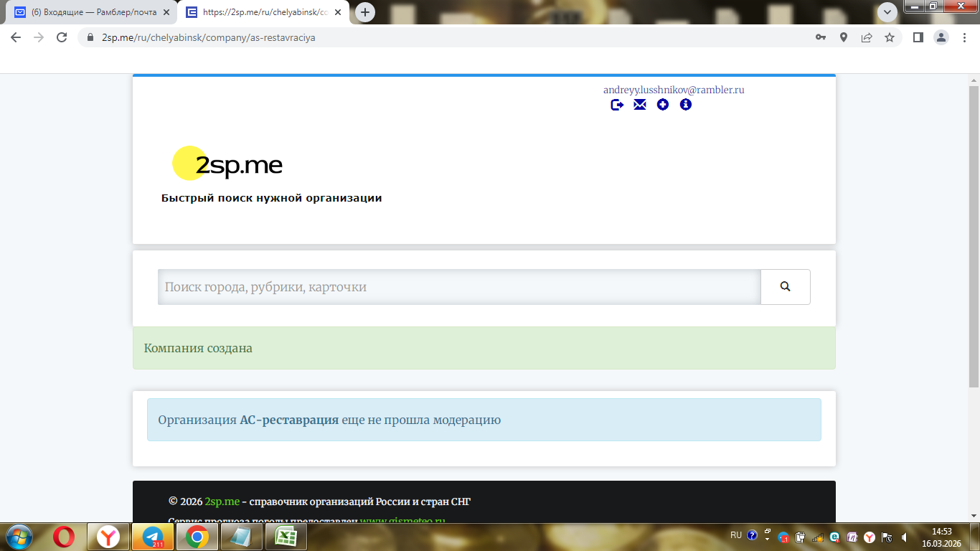Click the magnifier search button
980x551 pixels.
coord(786,287)
